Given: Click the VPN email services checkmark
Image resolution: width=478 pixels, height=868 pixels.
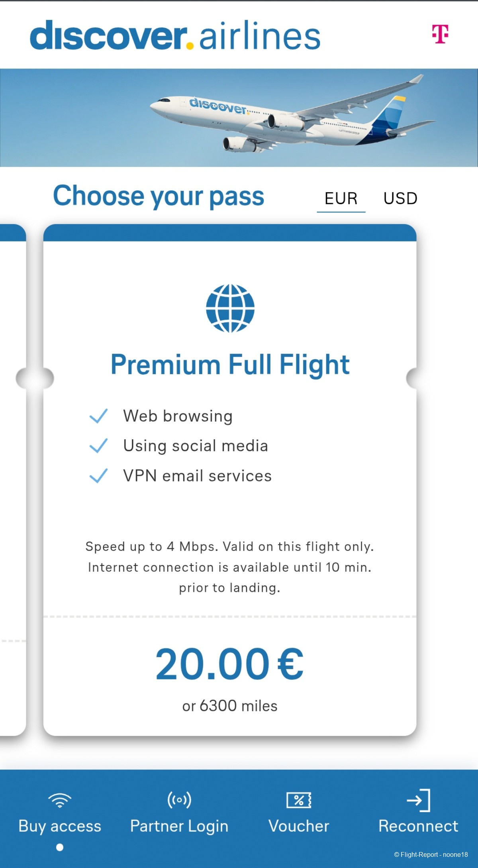Looking at the screenshot, I should tap(98, 475).
